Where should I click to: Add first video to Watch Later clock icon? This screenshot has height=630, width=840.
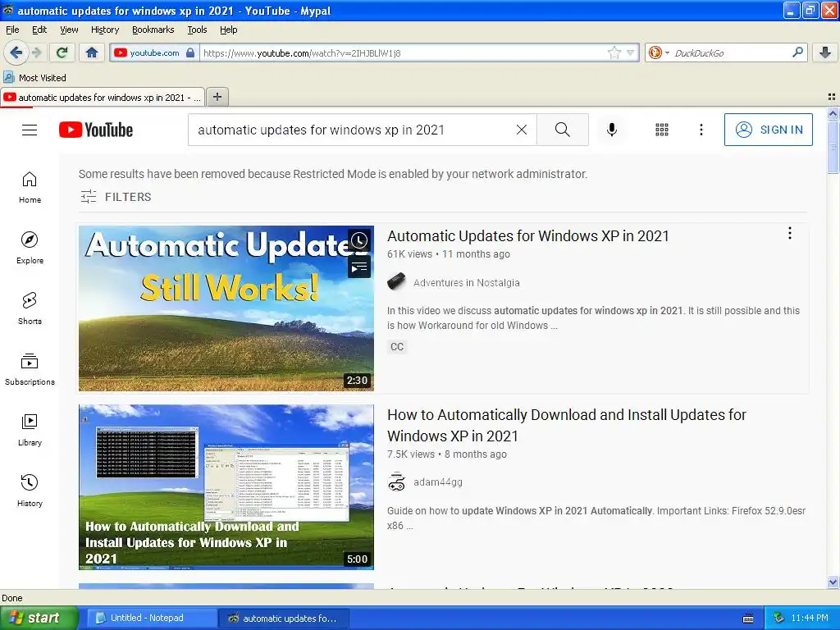click(x=359, y=240)
